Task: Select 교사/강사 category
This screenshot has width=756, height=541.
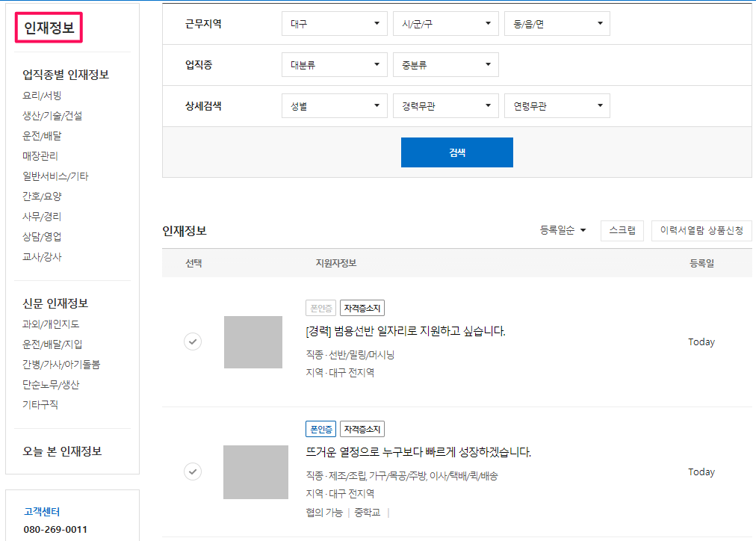Action: 42,257
